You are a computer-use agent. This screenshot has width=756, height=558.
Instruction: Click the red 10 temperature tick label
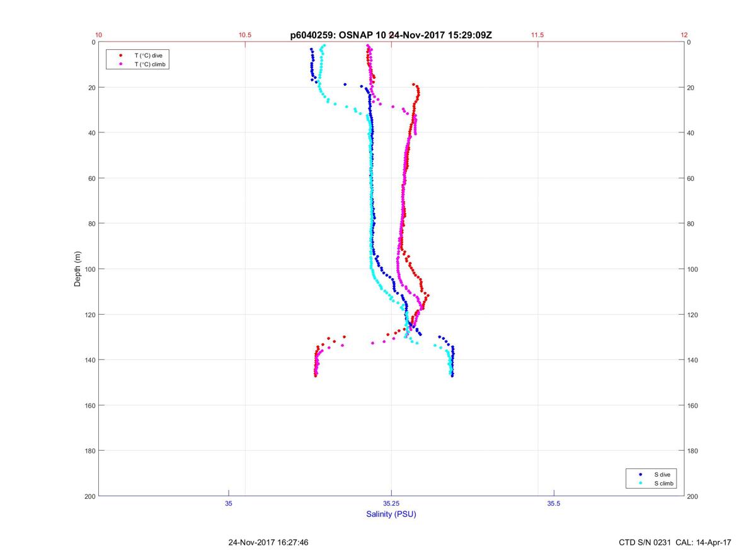(99, 35)
